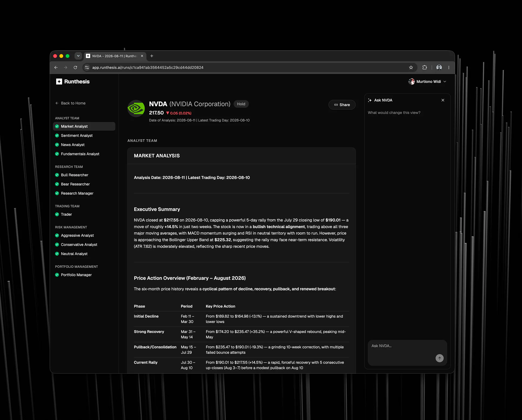Select Portfolio Manager in sidebar
The height and width of the screenshot is (420, 522).
point(84,275)
